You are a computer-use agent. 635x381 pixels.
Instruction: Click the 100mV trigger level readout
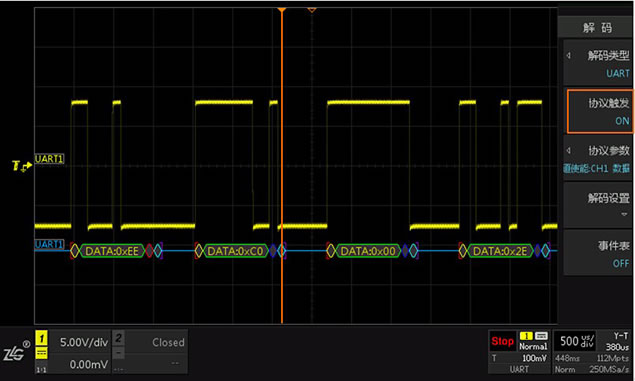click(x=534, y=358)
